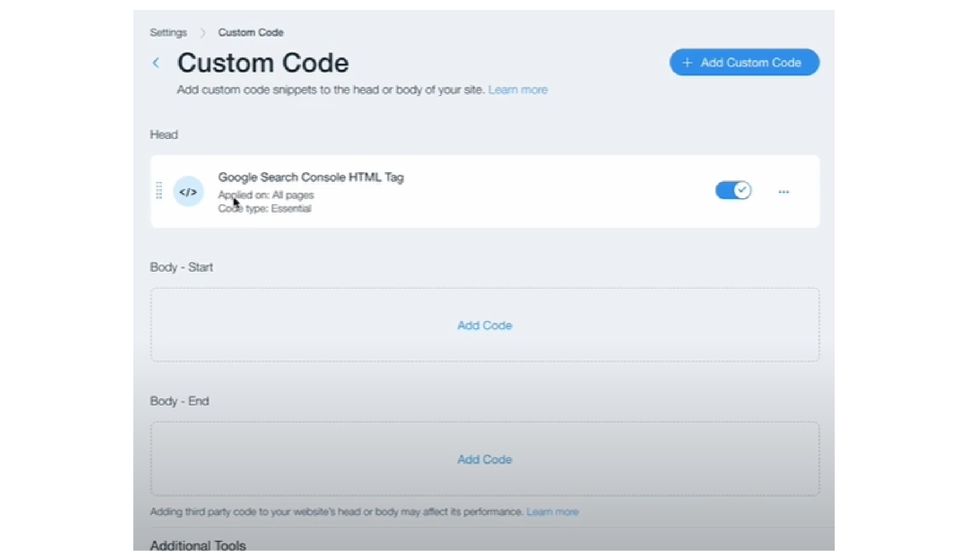Add Code in the Body - Start area

coord(484,325)
